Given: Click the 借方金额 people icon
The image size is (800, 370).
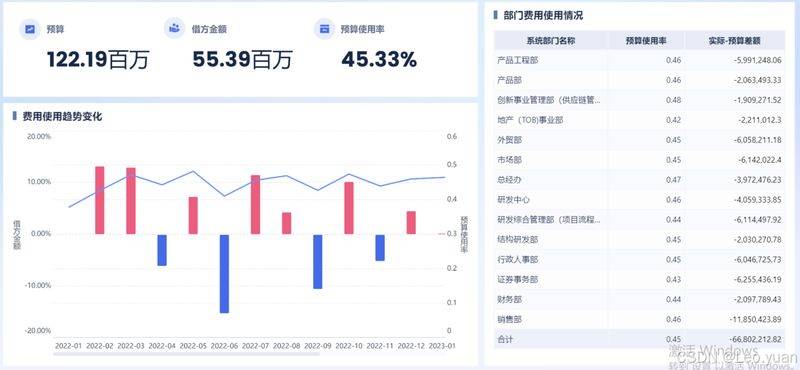Looking at the screenshot, I should 174,29.
